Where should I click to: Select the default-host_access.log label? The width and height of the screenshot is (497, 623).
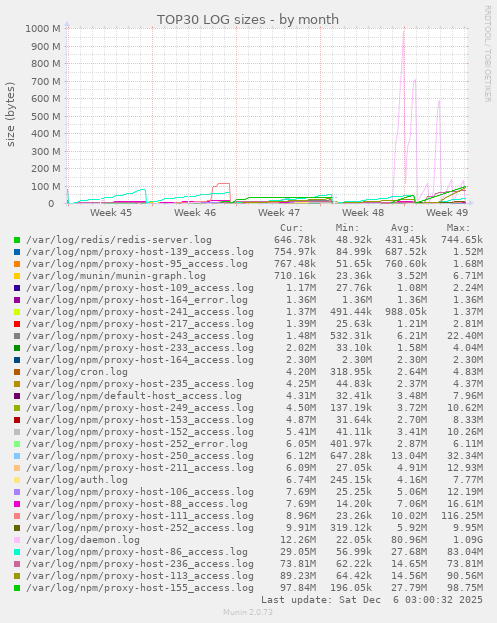pos(134,396)
